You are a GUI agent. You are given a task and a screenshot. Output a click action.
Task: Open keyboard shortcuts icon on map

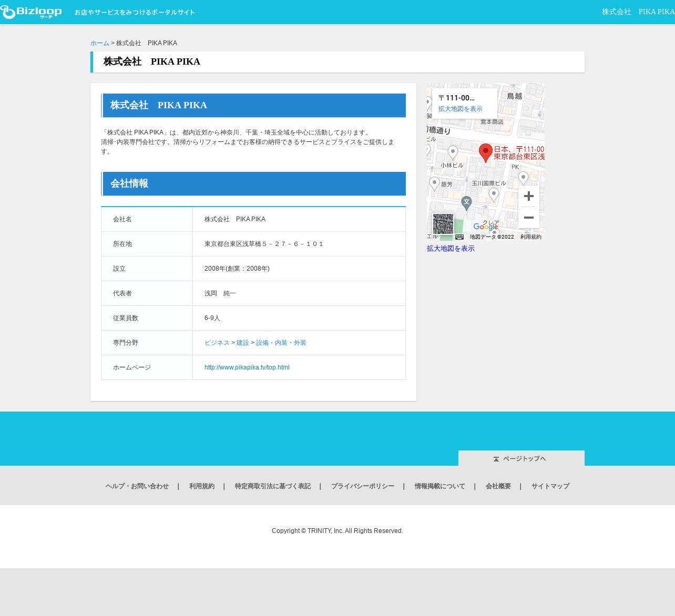[459, 237]
